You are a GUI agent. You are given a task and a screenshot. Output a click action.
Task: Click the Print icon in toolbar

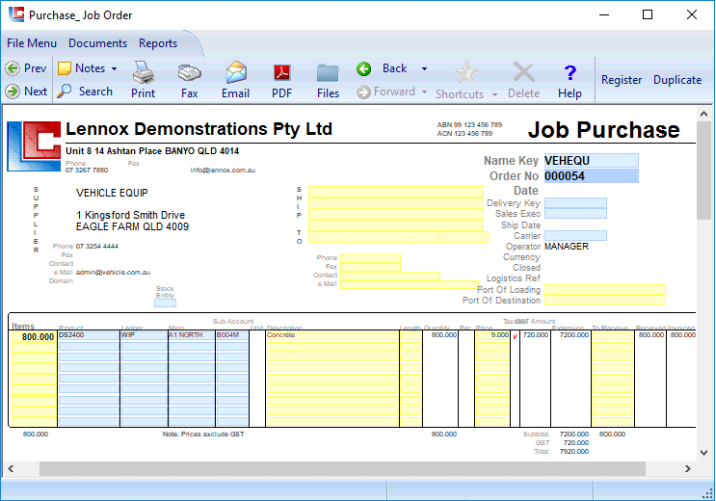(143, 73)
